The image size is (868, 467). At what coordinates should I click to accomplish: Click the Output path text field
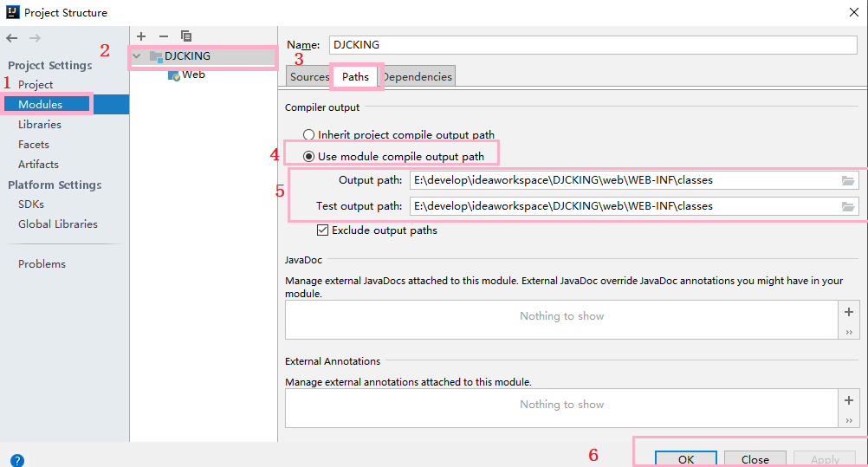point(625,180)
